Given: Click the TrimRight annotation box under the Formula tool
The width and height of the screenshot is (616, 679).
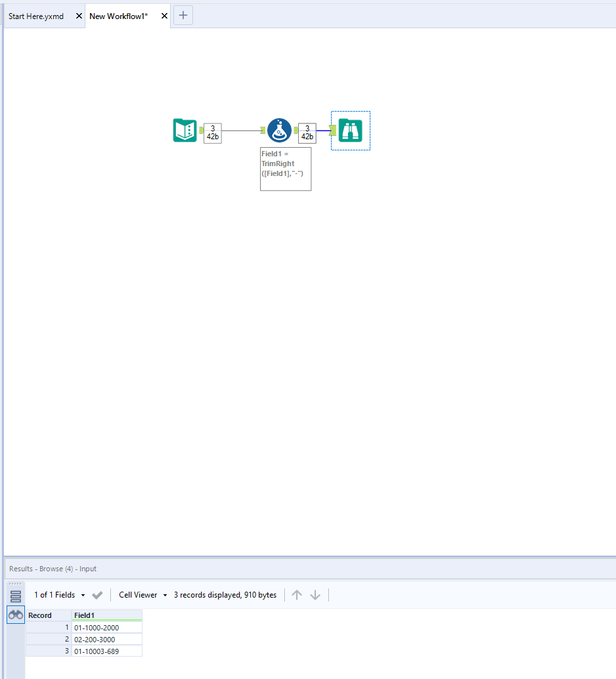Looking at the screenshot, I should (x=285, y=169).
